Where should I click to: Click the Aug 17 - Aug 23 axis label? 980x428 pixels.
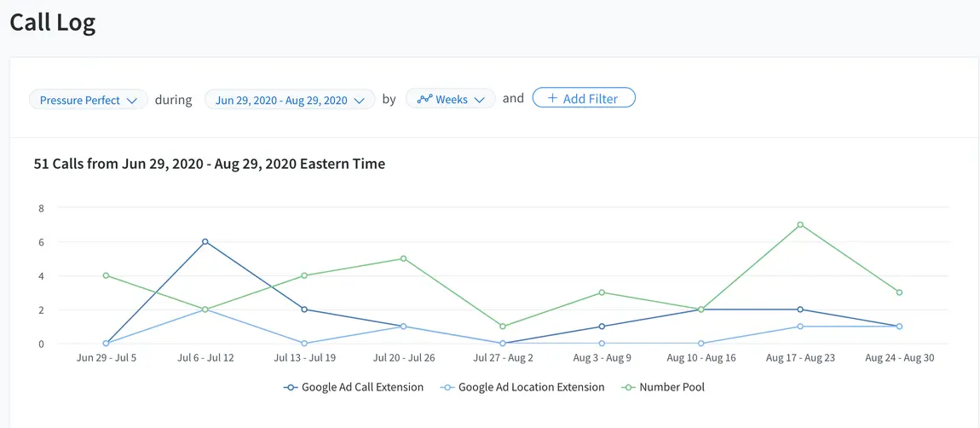click(800, 359)
